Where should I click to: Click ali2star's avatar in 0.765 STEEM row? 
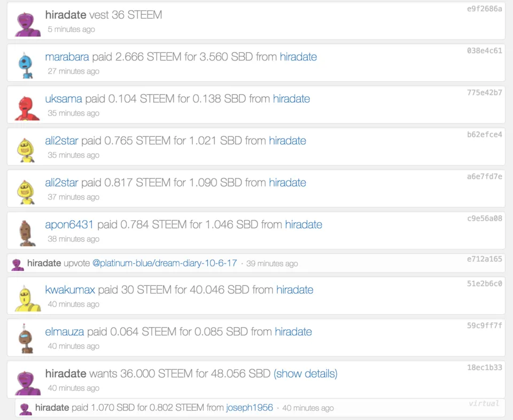27,148
